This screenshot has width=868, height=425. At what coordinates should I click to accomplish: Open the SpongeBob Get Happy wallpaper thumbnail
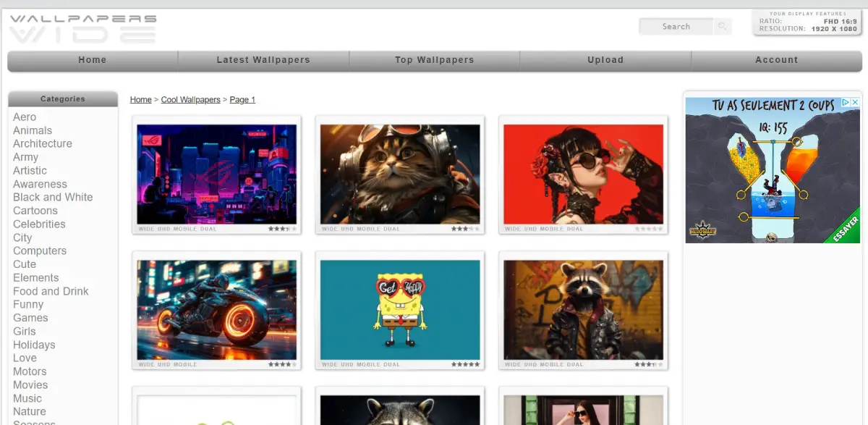(x=400, y=310)
